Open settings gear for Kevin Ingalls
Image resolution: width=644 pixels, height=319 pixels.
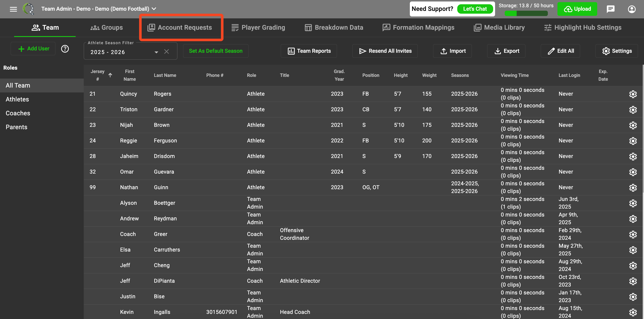tap(633, 312)
